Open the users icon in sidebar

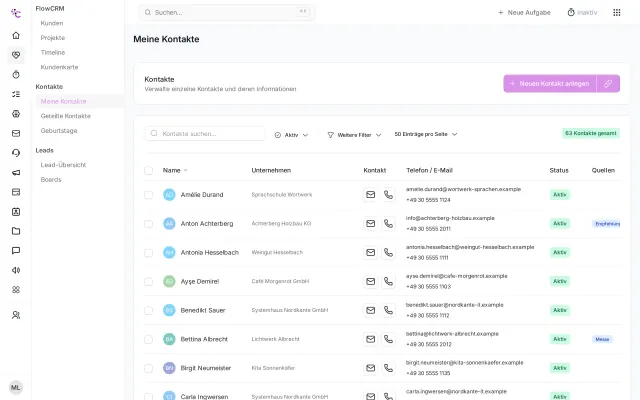pyautogui.click(x=16, y=315)
